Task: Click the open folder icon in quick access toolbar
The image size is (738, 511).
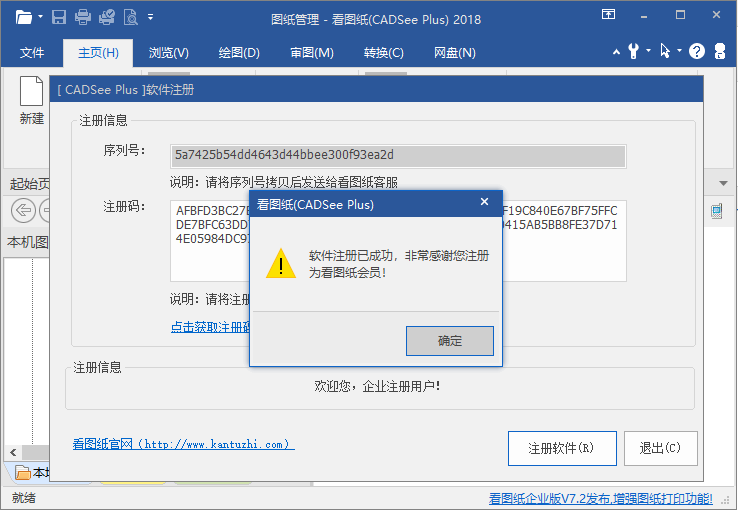Action: pos(23,17)
